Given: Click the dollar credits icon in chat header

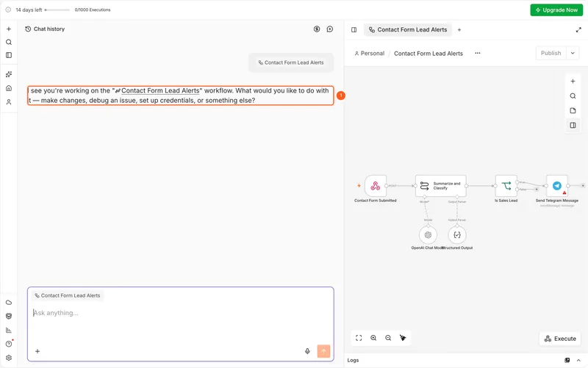Looking at the screenshot, I should coord(317,29).
